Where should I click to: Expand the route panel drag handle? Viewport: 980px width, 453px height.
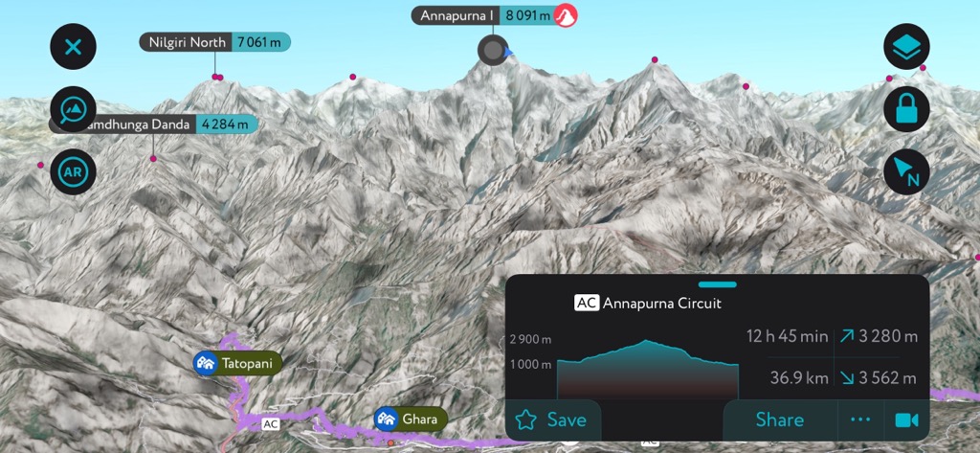pos(718,284)
